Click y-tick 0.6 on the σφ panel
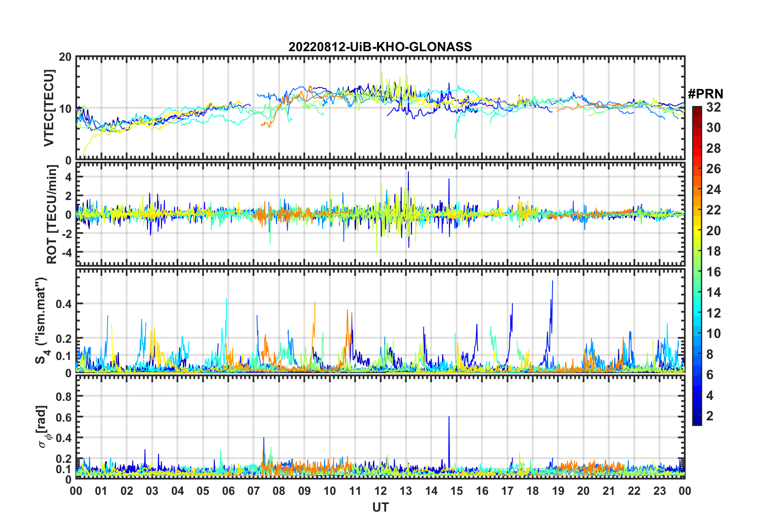The width and height of the screenshot is (761, 532). [64, 418]
